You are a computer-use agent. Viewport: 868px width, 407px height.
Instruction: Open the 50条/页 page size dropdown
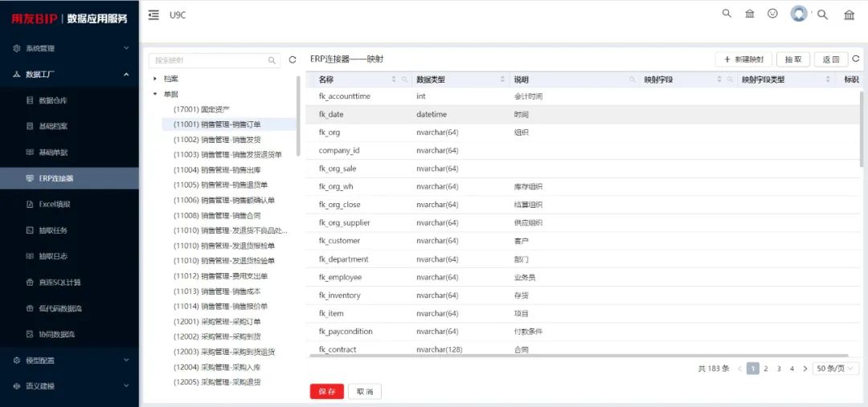point(835,368)
